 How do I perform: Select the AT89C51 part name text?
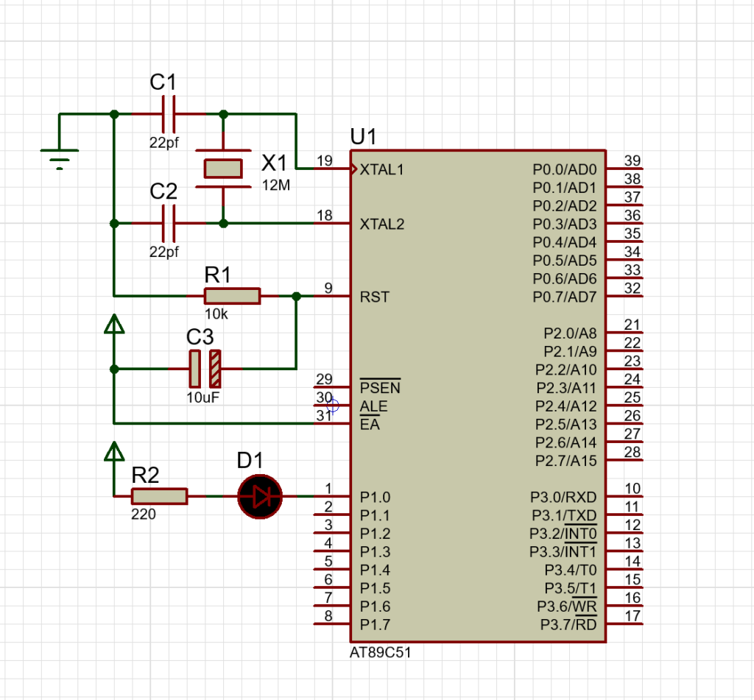[376, 652]
